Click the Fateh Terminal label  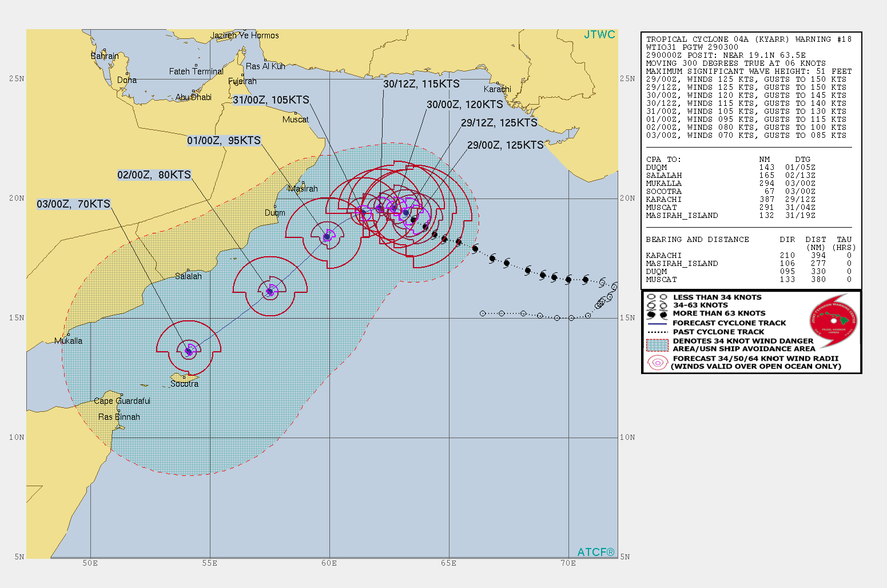196,71
